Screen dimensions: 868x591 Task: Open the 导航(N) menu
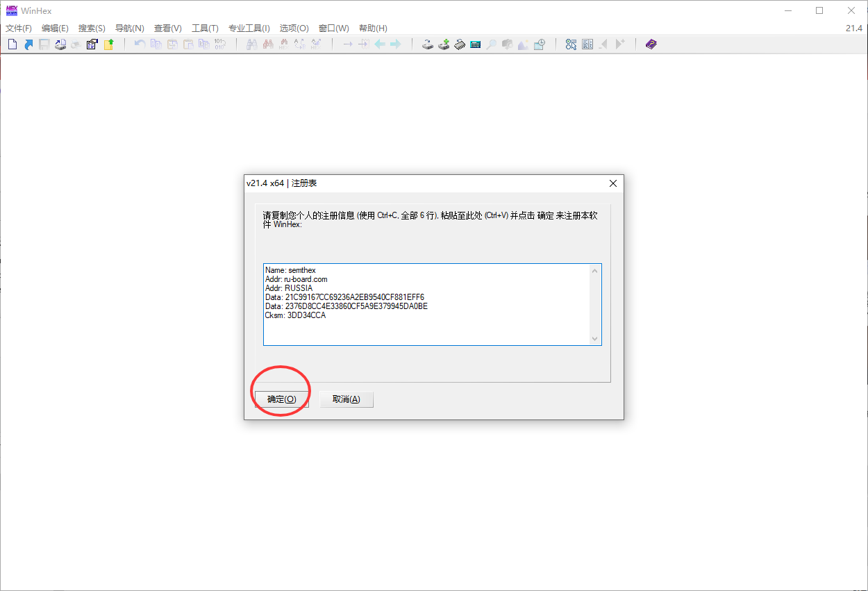tap(129, 28)
